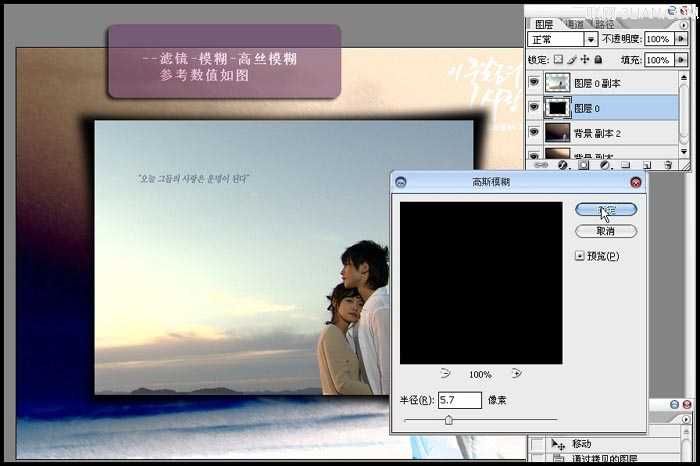The height and width of the screenshot is (466, 700).
Task: Zoom in the Gaussian blur preview
Action: coord(516,374)
